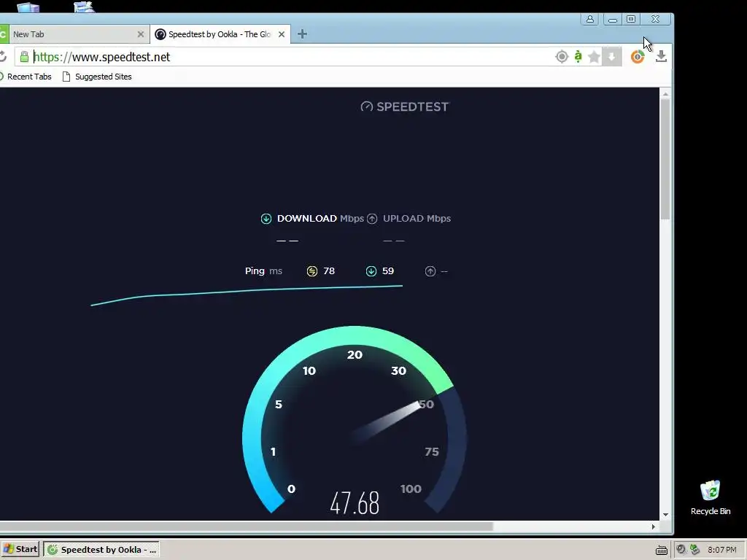Image resolution: width=747 pixels, height=560 pixels.
Task: Click the DOWNLOAD arrow icon
Action: click(x=266, y=219)
